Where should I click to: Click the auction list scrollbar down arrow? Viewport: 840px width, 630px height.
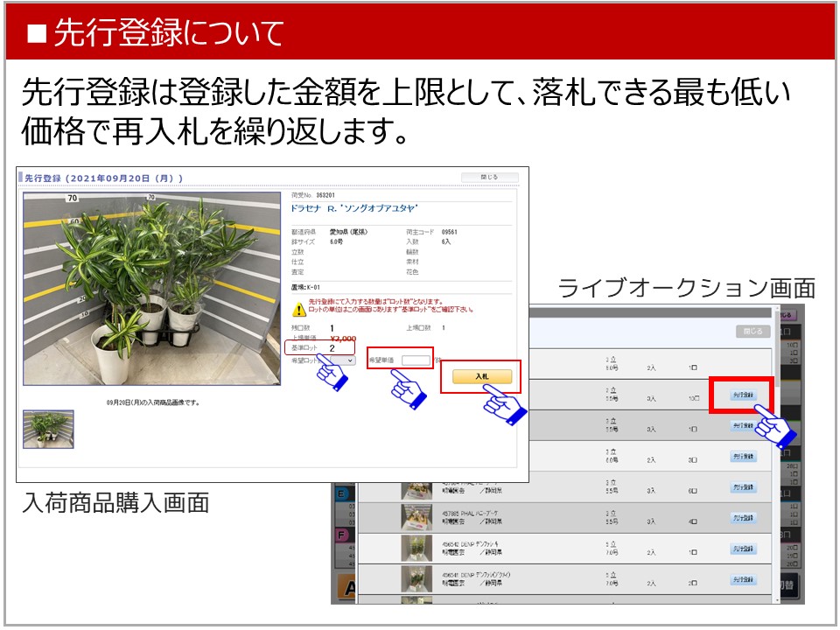click(x=776, y=598)
